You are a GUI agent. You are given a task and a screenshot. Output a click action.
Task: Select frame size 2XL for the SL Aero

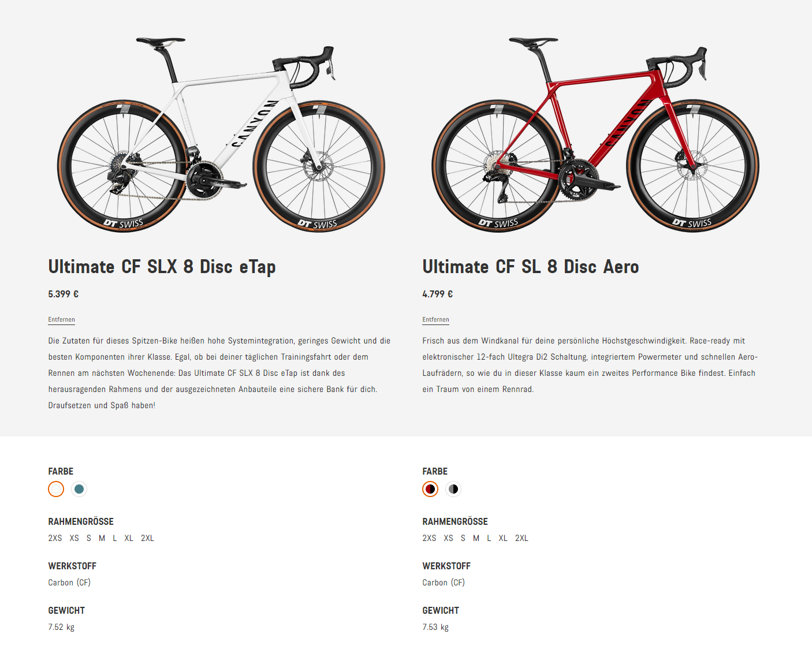pos(522,538)
